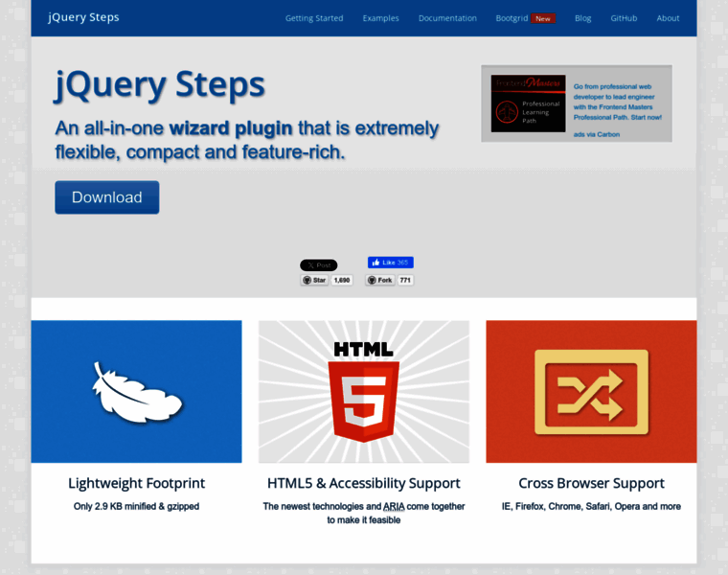This screenshot has height=575, width=728.
Task: Click the GitHub Fork button
Action: 379,280
